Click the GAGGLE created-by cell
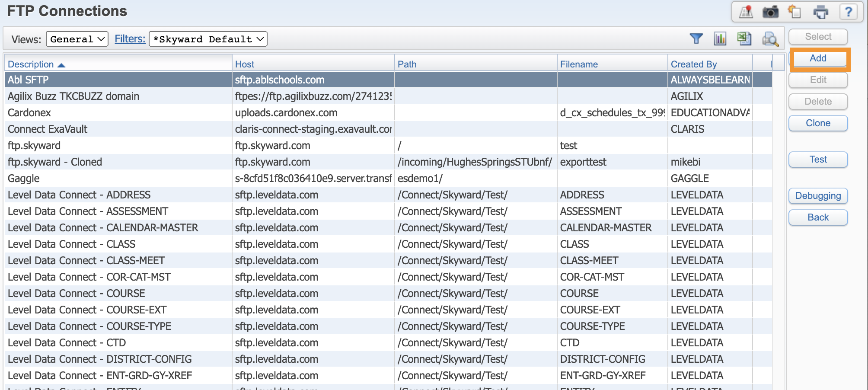The height and width of the screenshot is (390, 868). 710,178
